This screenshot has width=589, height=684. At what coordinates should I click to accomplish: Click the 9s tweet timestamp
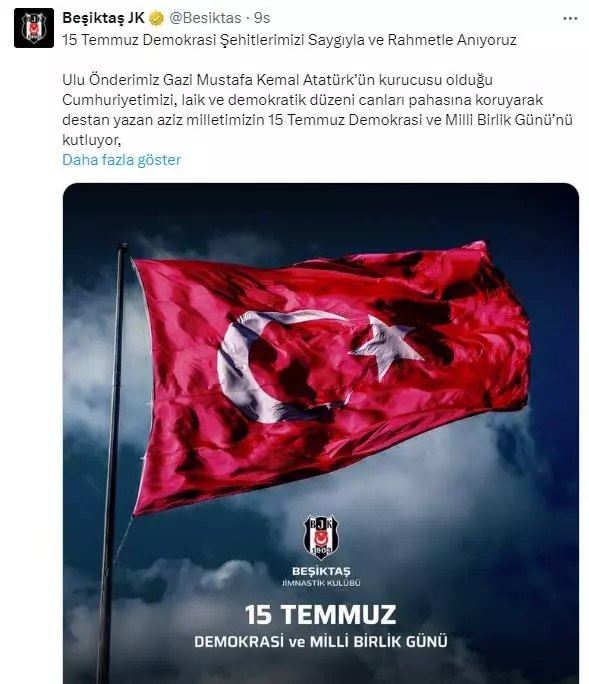coord(262,18)
